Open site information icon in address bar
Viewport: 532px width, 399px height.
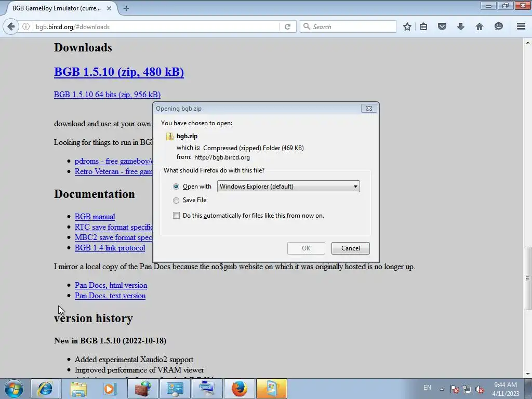(26, 26)
